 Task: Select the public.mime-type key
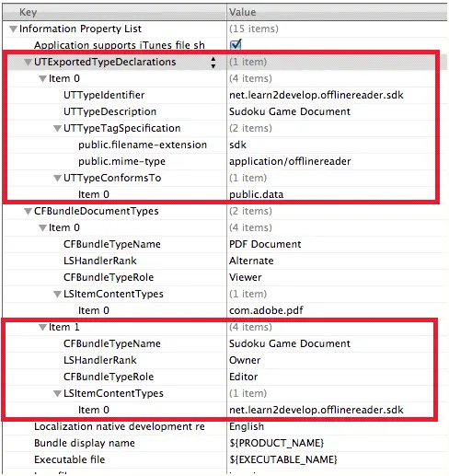click(121, 161)
